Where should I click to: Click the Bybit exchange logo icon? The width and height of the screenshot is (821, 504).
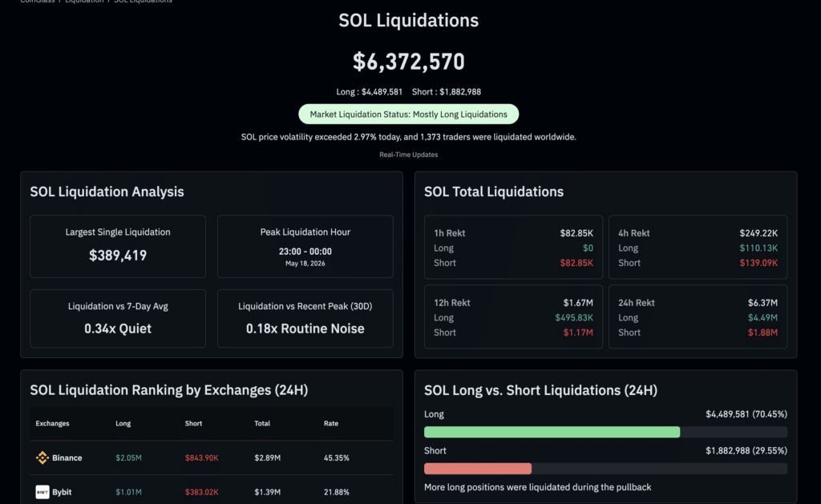(42, 492)
